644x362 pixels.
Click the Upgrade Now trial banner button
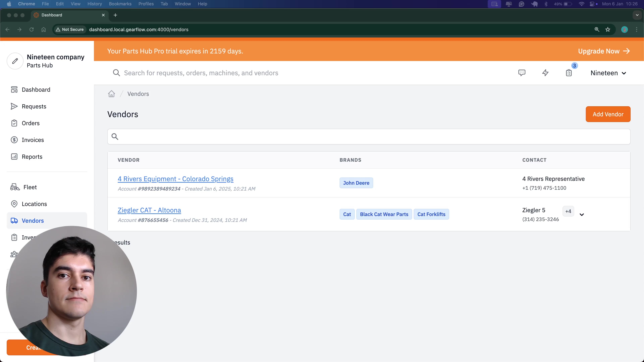pyautogui.click(x=603, y=51)
